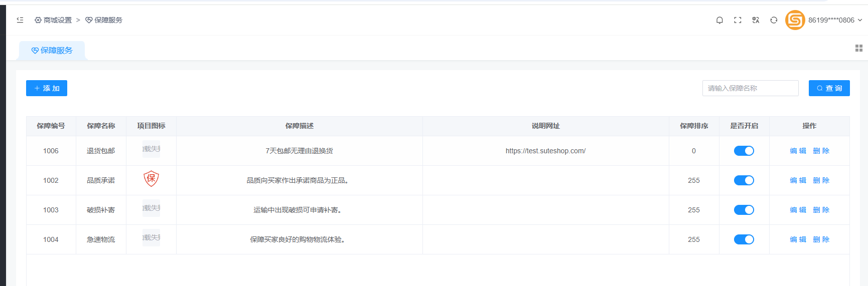Screen dimensions: 868x286
Task: Open the notification bell
Action: (x=719, y=20)
